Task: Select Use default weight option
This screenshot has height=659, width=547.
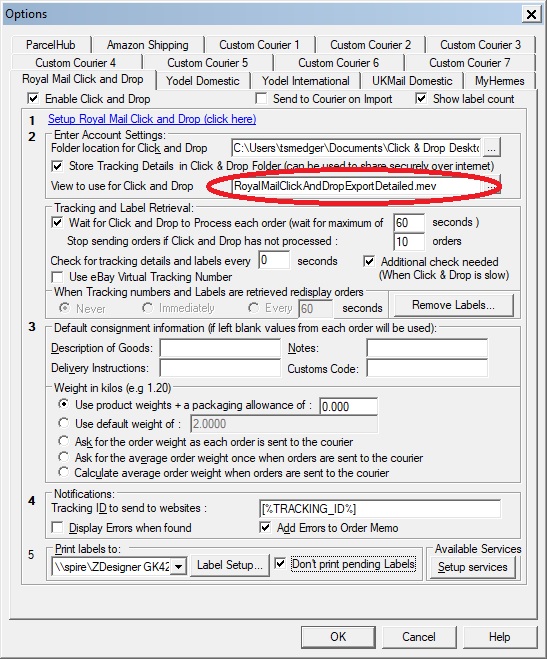Action: (63, 422)
